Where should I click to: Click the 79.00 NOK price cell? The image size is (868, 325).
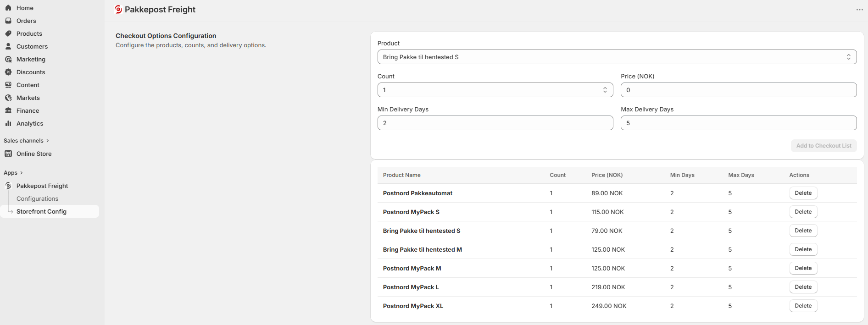click(606, 231)
